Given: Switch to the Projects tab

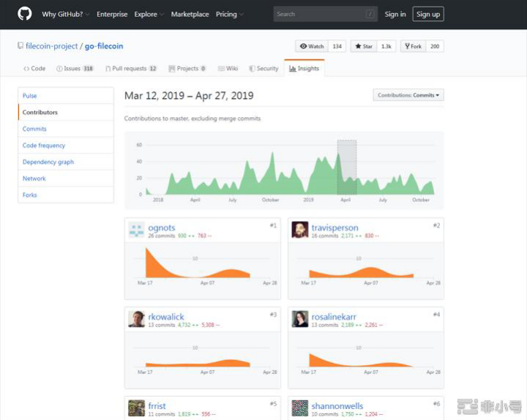Looking at the screenshot, I should [187, 68].
